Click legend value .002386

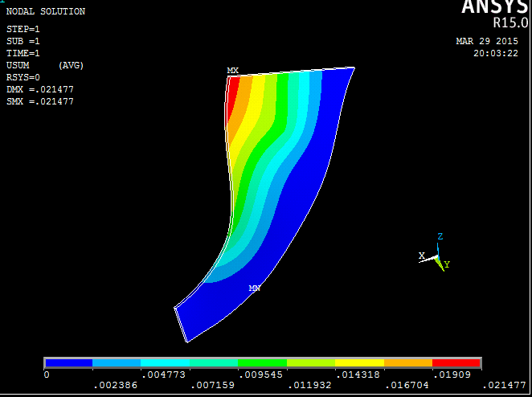pos(116,386)
